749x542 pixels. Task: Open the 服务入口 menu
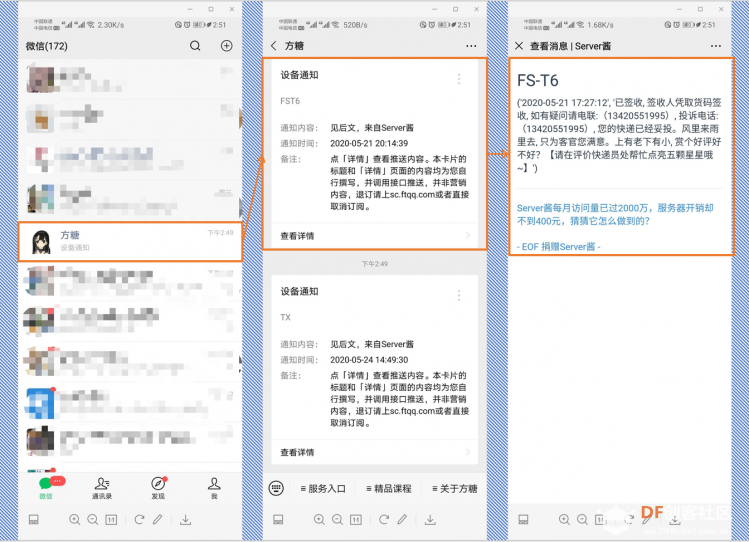coord(323,489)
